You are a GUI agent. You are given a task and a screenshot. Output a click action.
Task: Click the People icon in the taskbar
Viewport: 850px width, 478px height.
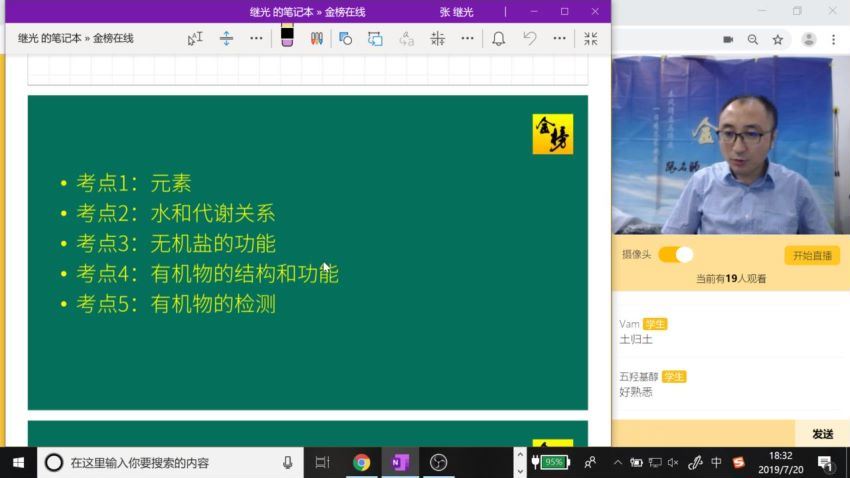click(590, 462)
